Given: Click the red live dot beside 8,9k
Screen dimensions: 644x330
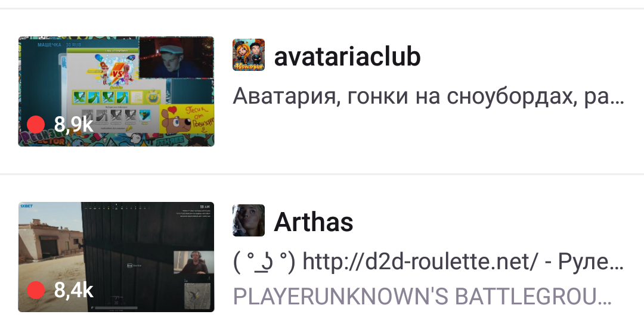Looking at the screenshot, I should [36, 124].
